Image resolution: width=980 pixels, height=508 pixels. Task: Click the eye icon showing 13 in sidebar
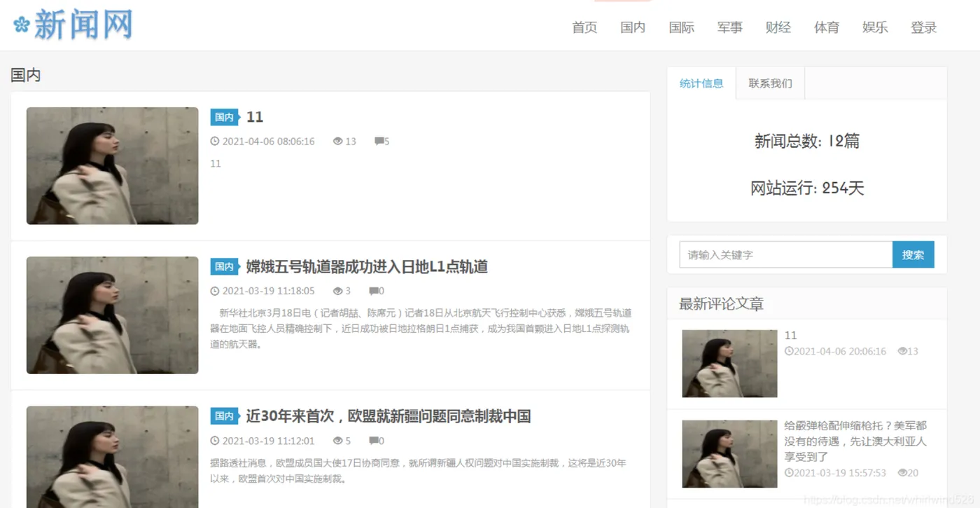(902, 351)
